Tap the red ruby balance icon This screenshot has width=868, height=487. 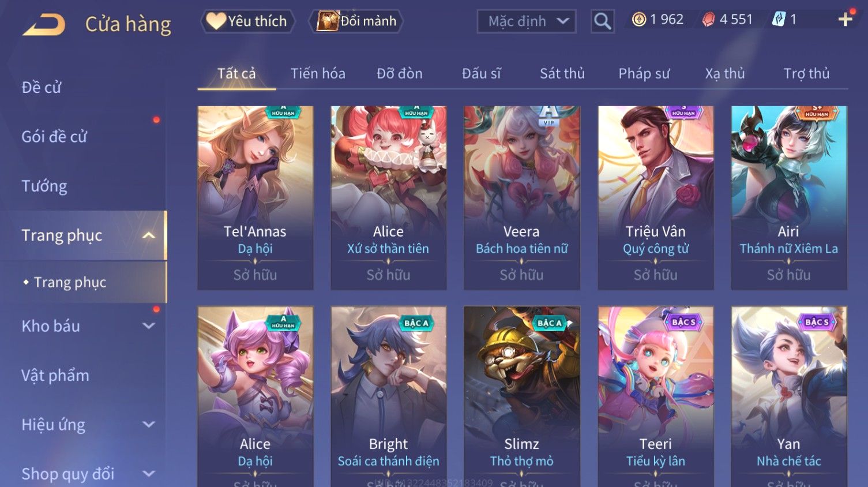(x=708, y=20)
